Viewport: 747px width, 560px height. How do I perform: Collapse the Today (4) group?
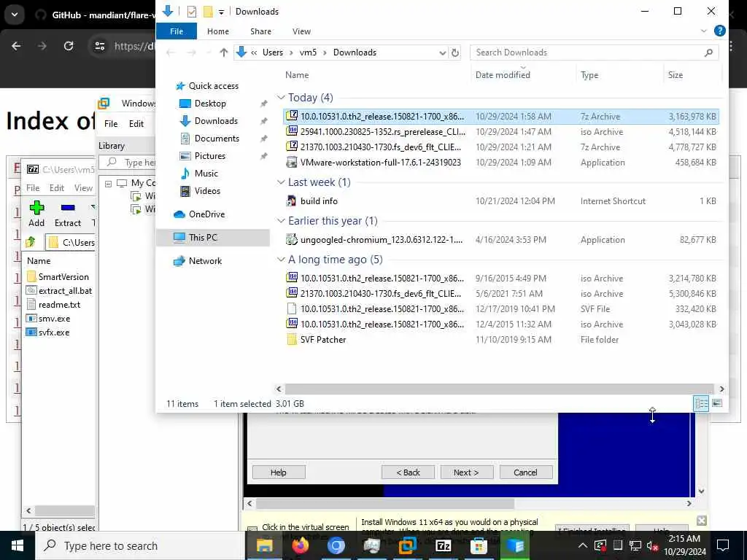click(281, 98)
